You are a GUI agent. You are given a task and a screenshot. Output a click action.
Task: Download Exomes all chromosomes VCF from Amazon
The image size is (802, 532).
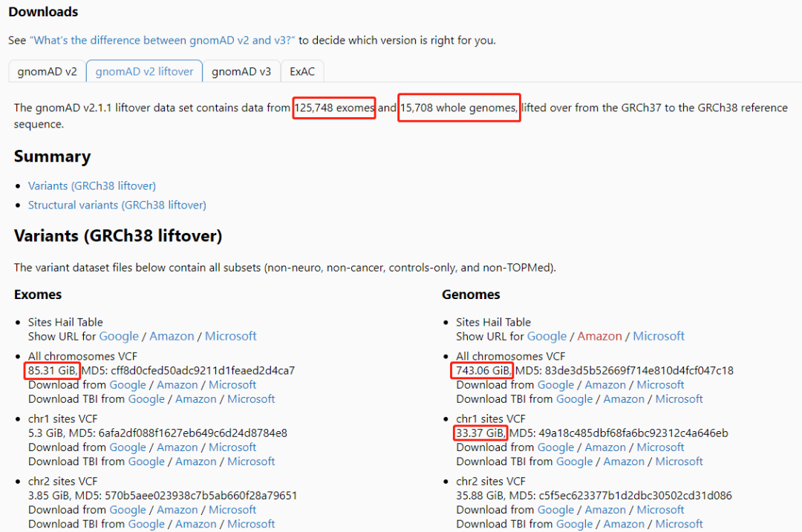pyautogui.click(x=177, y=385)
